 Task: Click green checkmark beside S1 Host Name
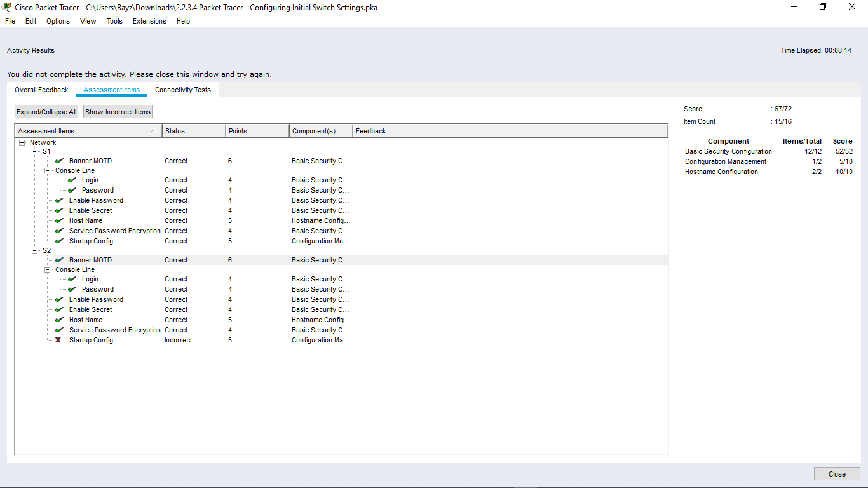pos(59,220)
